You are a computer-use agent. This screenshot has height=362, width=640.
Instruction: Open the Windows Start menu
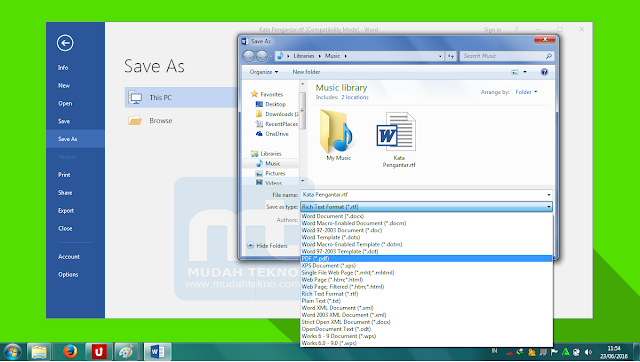pos(12,352)
